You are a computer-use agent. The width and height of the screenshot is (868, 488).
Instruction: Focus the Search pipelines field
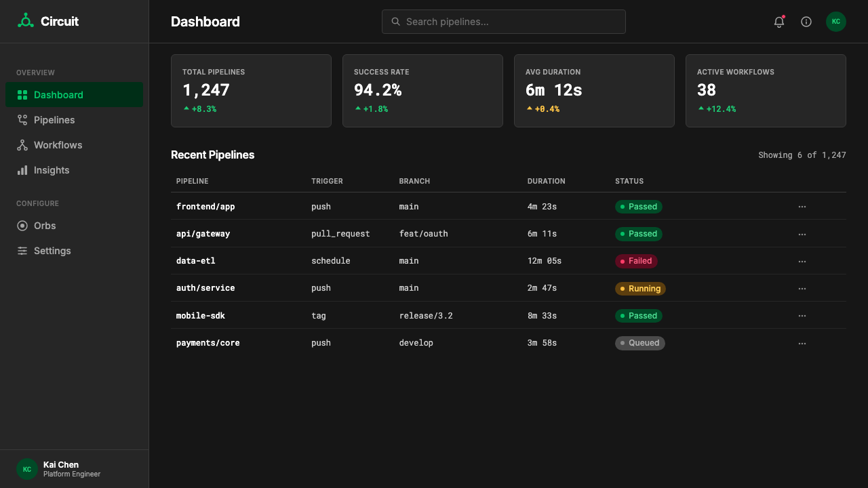(x=504, y=22)
